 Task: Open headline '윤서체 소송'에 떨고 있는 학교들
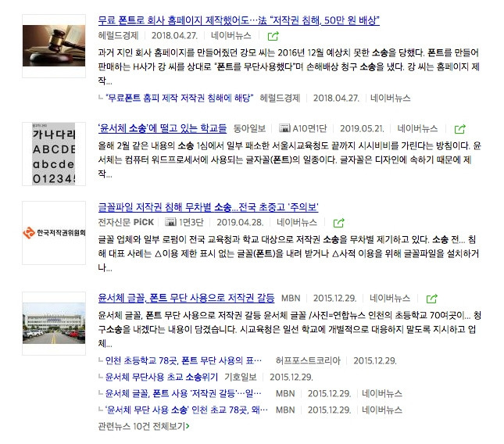pyautogui.click(x=162, y=128)
